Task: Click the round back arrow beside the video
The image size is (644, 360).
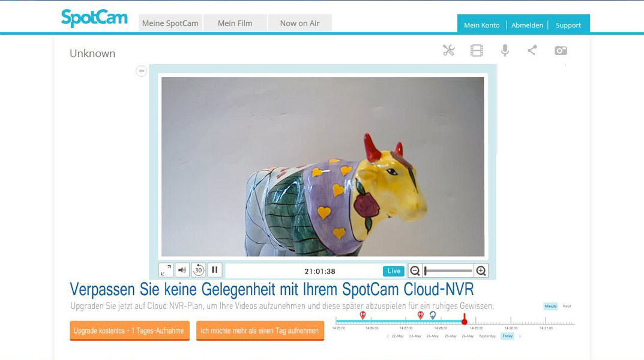Action: [141, 71]
